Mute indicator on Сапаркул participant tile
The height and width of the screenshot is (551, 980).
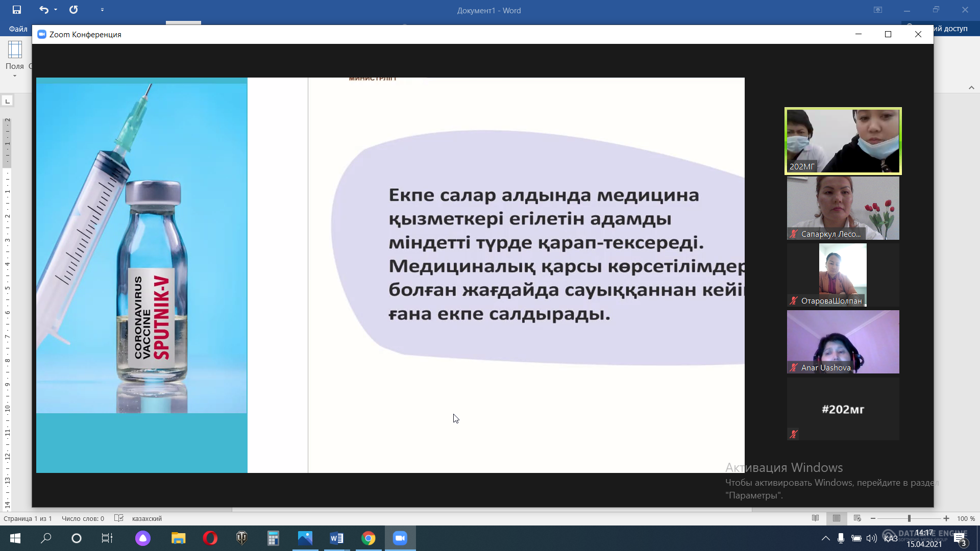click(793, 234)
